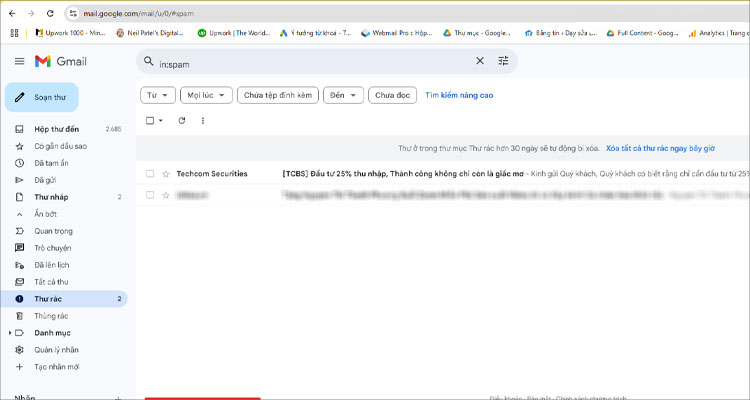This screenshot has width=750, height=400.
Task: Open search options slider icon
Action: pos(503,61)
